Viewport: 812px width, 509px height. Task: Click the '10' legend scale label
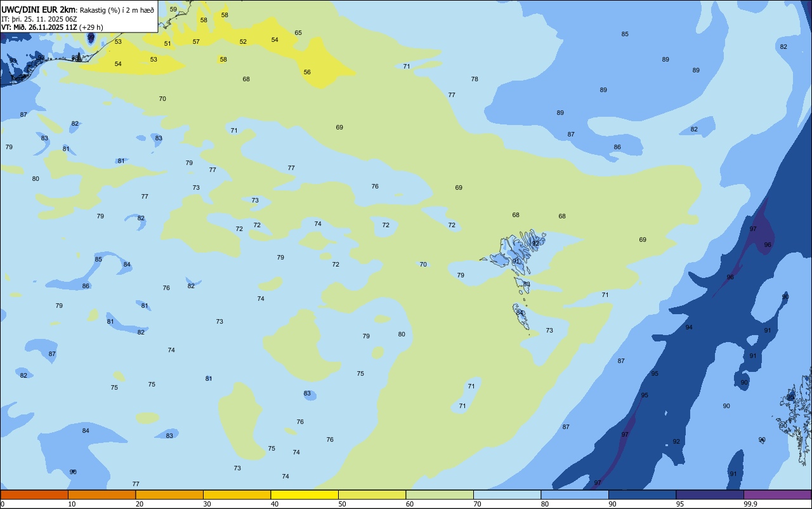pos(72,504)
